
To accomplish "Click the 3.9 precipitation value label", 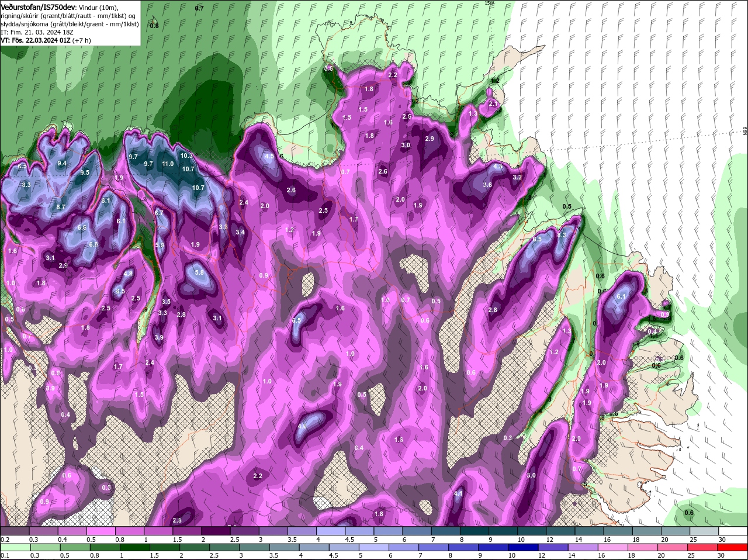I will click(159, 337).
